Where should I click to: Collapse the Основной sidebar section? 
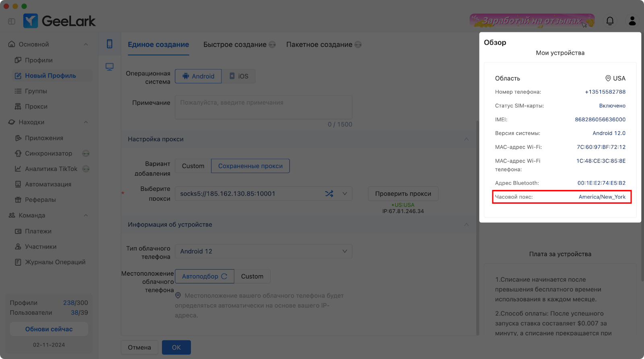[86, 44]
